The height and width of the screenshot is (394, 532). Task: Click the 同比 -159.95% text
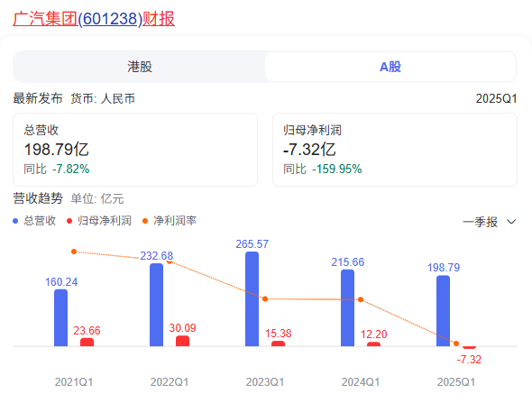click(323, 169)
